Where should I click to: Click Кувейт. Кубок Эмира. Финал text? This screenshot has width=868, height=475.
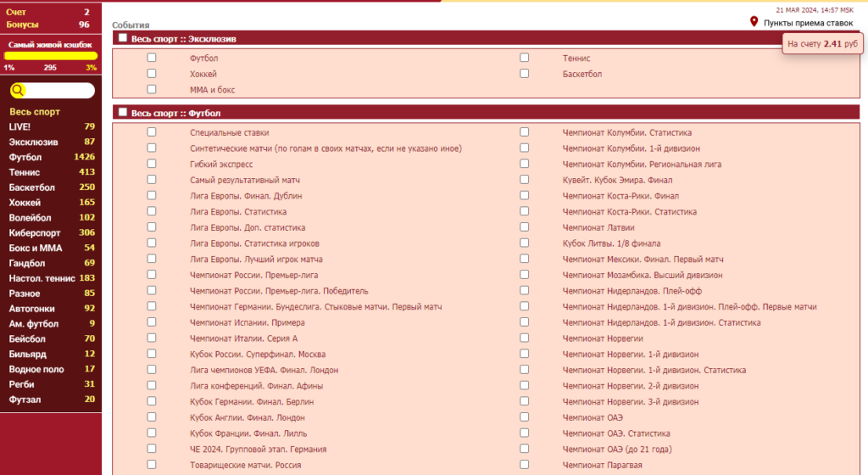618,180
